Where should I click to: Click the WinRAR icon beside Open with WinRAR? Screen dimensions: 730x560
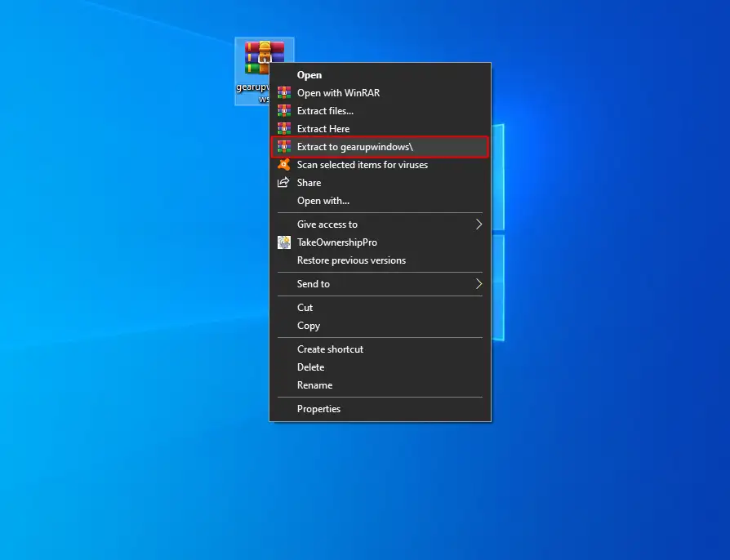284,92
